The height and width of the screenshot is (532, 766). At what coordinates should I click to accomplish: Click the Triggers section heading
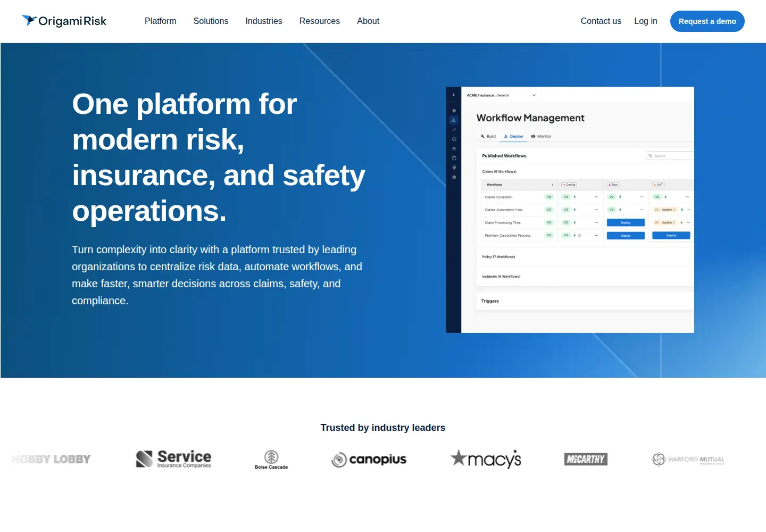(490, 301)
